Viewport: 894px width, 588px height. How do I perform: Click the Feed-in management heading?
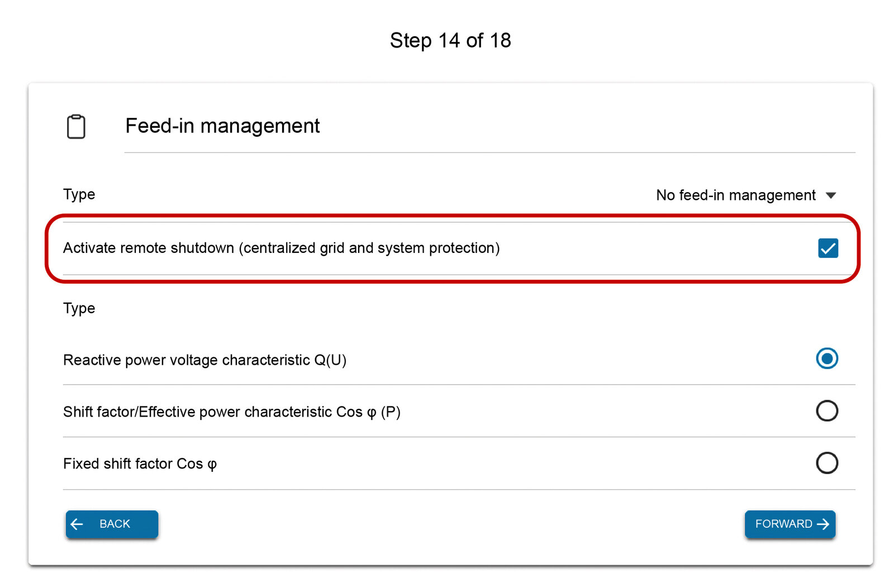pos(222,126)
